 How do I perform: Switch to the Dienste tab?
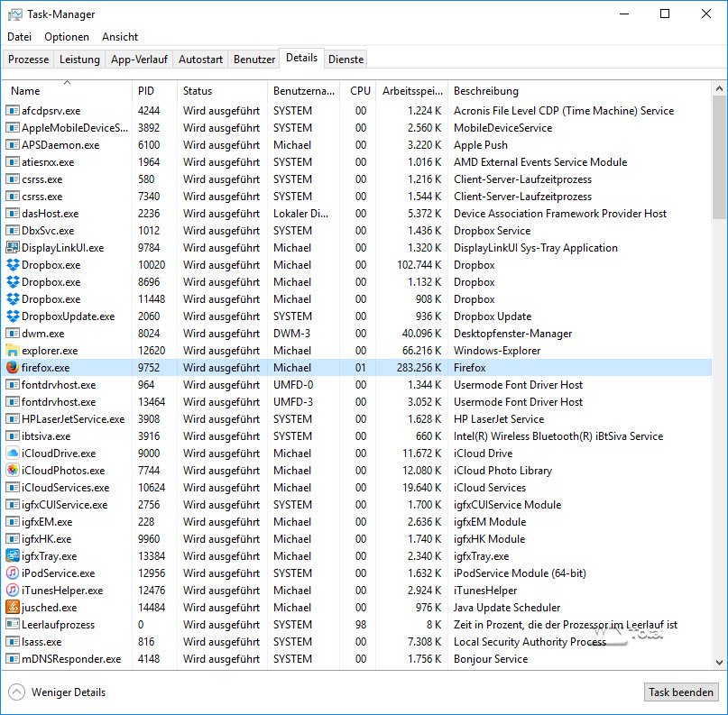coord(346,60)
